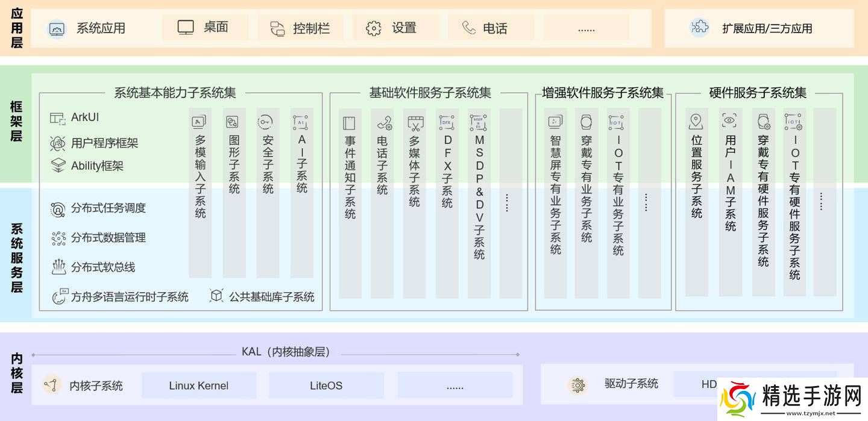Click the 扩展应用/三方应用 puzzle icon
This screenshot has width=868, height=421.
tap(699, 28)
